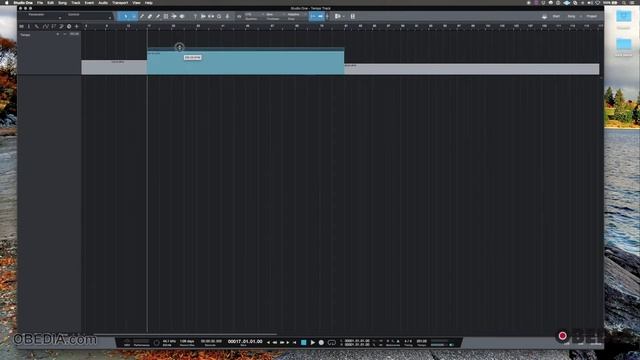Open the Control dropdown arrow
640x360 pixels.
click(x=109, y=18)
